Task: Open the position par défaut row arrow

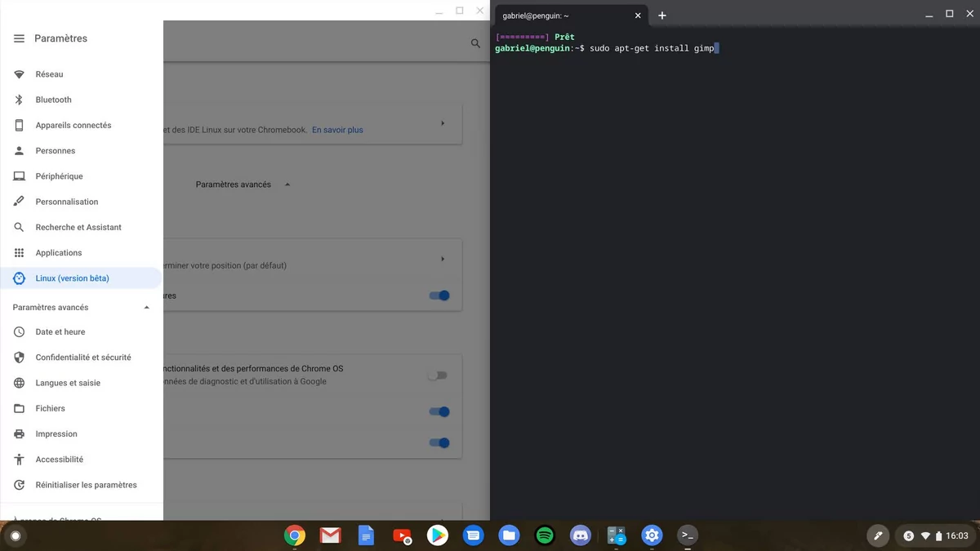Action: 443,259
